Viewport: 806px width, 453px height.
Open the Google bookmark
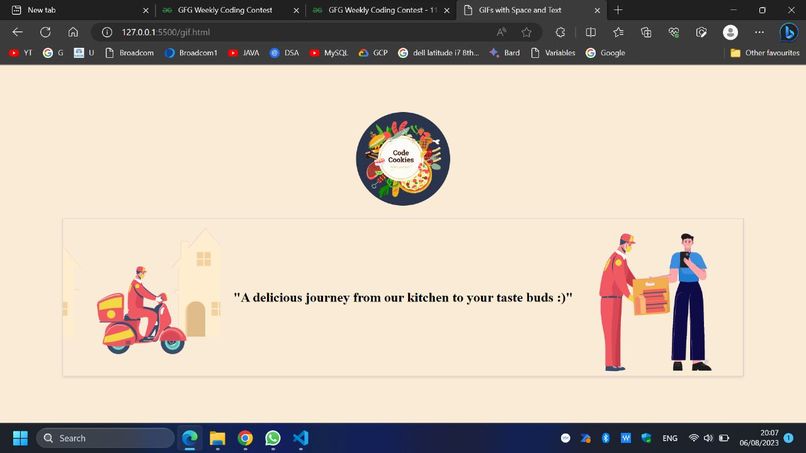point(605,52)
